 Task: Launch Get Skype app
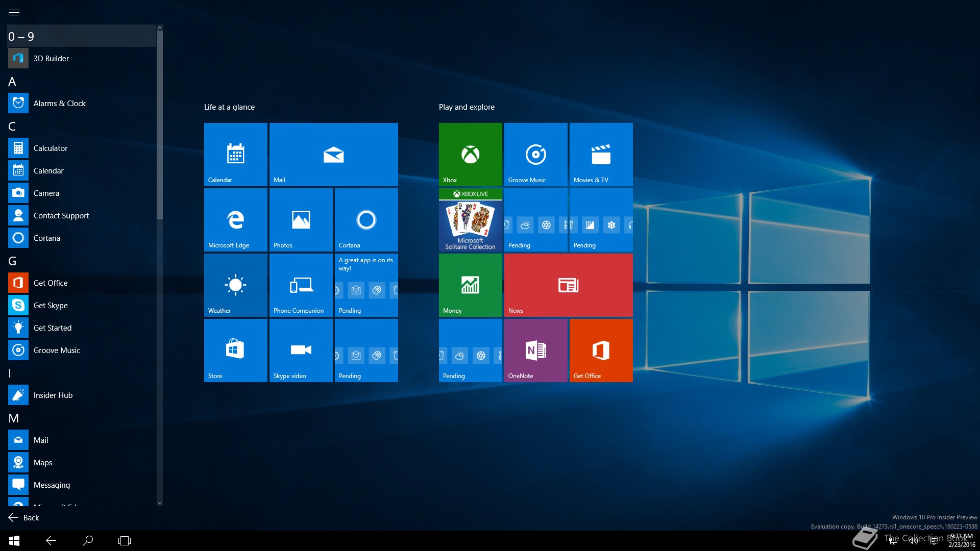[82, 306]
